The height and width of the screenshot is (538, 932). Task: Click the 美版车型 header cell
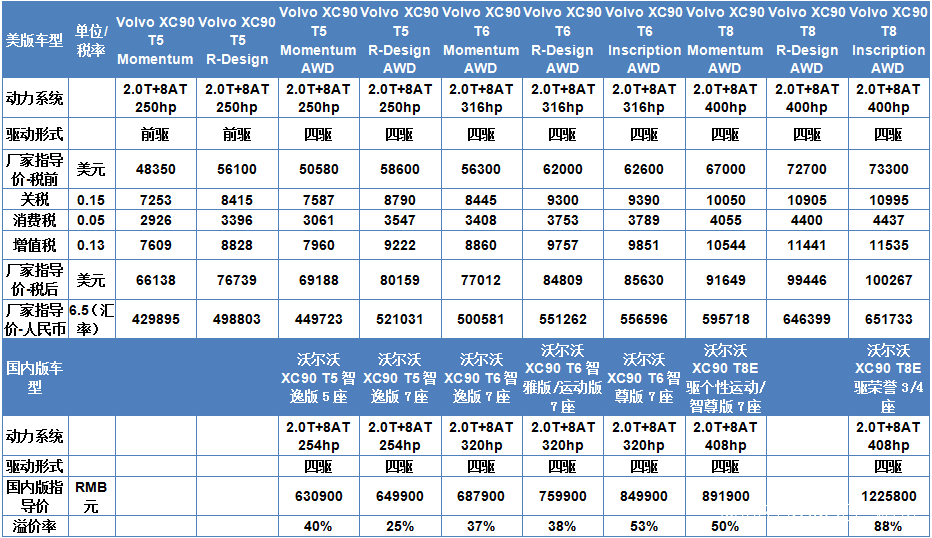tap(34, 40)
